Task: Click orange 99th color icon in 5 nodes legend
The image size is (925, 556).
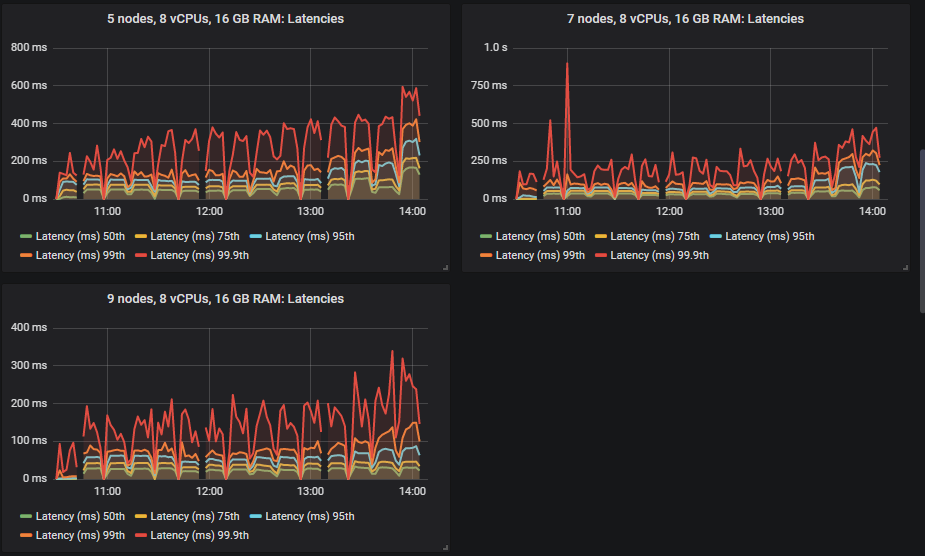Action: pos(26,255)
